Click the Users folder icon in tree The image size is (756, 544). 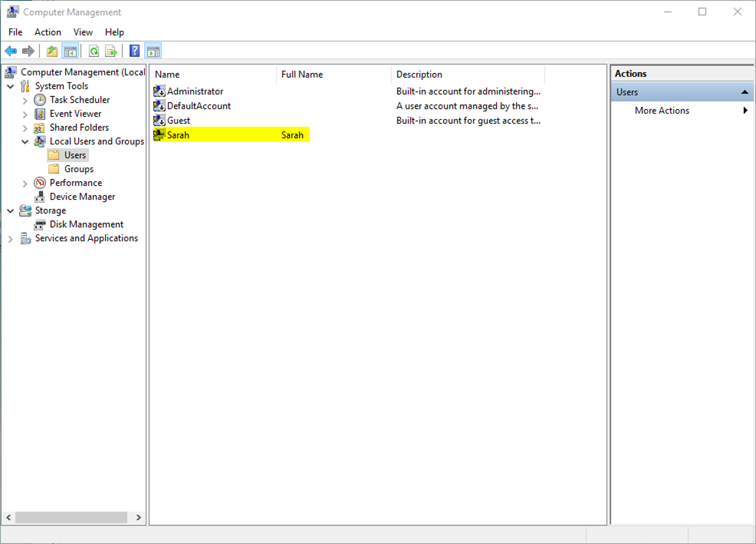point(54,155)
